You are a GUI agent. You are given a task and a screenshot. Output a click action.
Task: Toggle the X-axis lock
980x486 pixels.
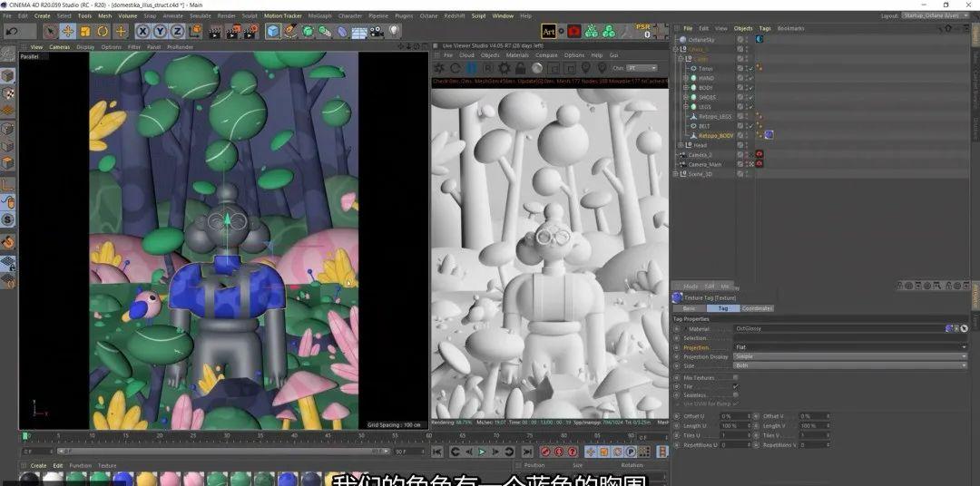(x=143, y=31)
